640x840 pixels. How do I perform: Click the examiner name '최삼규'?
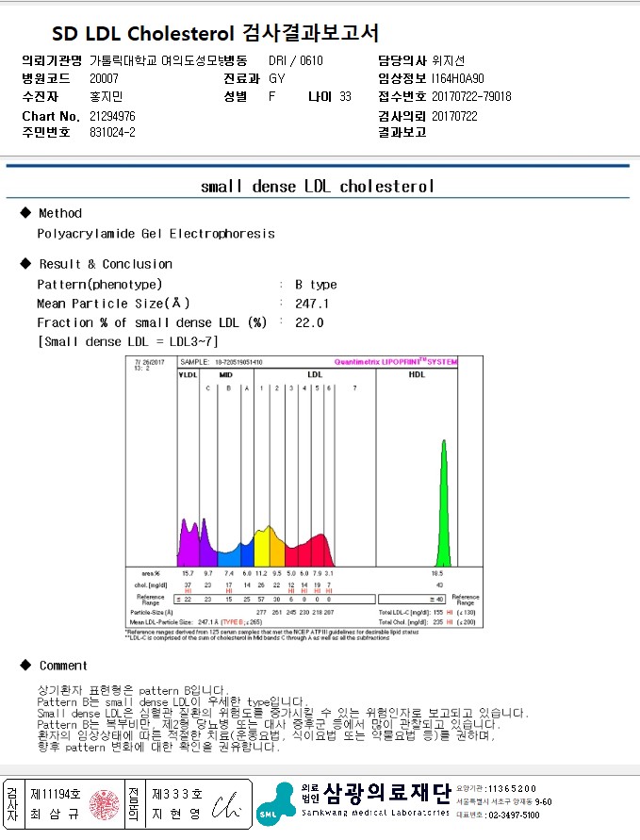click(55, 815)
